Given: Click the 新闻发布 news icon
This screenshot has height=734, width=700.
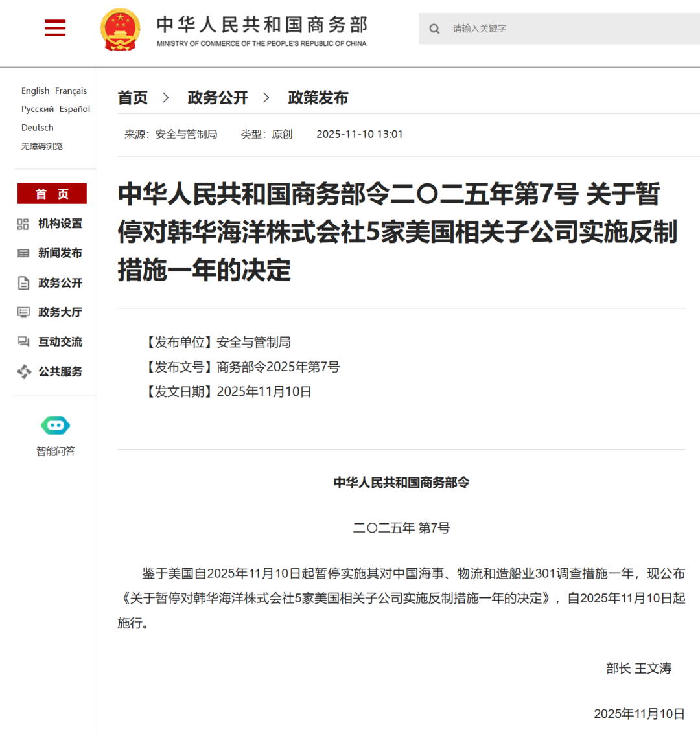Looking at the screenshot, I should [x=23, y=253].
